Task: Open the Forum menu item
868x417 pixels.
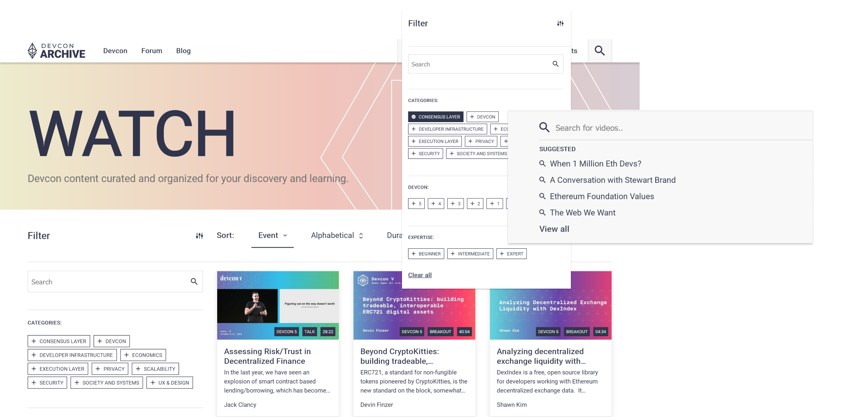Action: click(x=152, y=51)
